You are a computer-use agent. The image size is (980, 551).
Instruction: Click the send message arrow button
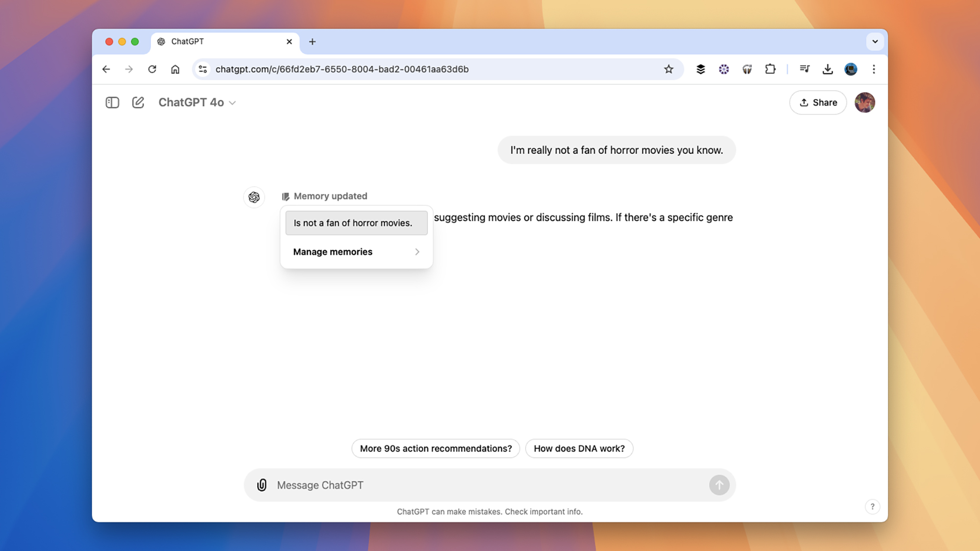tap(718, 484)
